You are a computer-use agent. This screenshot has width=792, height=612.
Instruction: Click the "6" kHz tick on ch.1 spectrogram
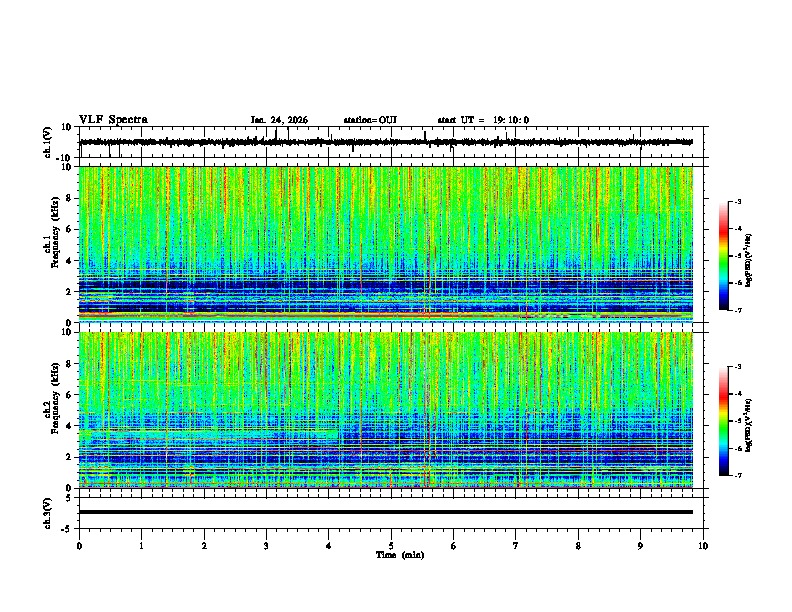[x=69, y=230]
